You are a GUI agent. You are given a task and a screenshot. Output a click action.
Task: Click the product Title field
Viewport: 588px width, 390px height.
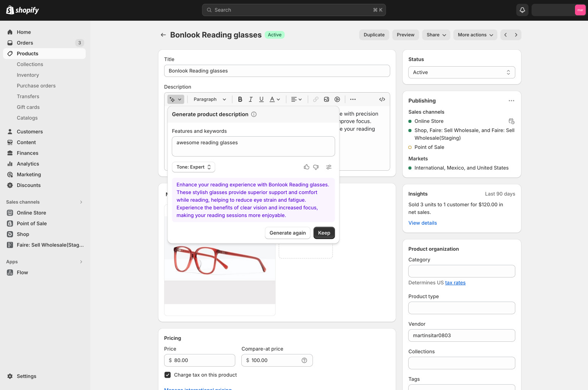[277, 71]
